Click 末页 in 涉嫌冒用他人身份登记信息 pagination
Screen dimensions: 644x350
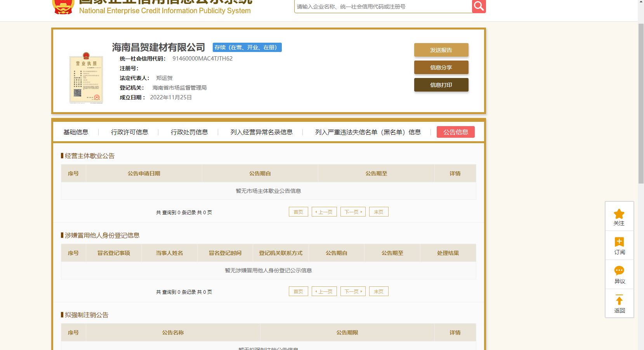click(379, 291)
